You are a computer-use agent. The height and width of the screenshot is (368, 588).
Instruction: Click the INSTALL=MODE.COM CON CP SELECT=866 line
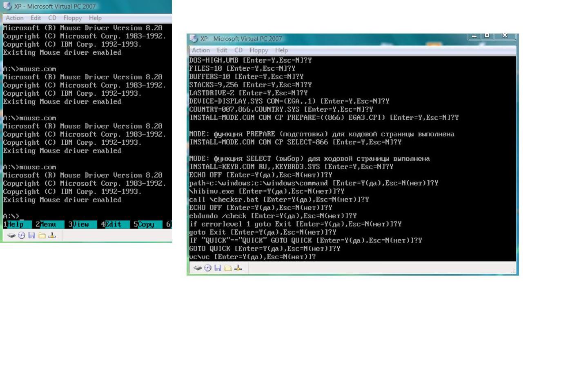(x=295, y=142)
